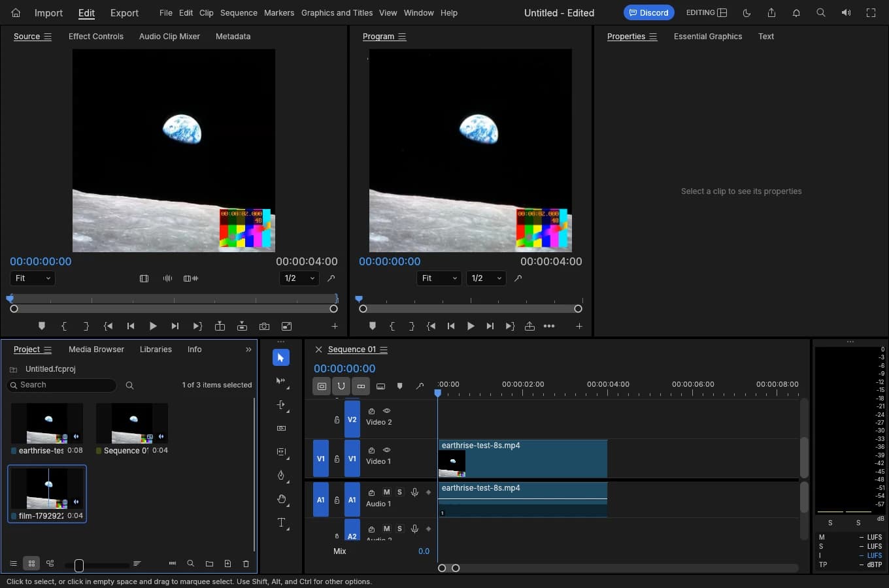
Task: Solo the Audio 1 track
Action: [x=399, y=492]
